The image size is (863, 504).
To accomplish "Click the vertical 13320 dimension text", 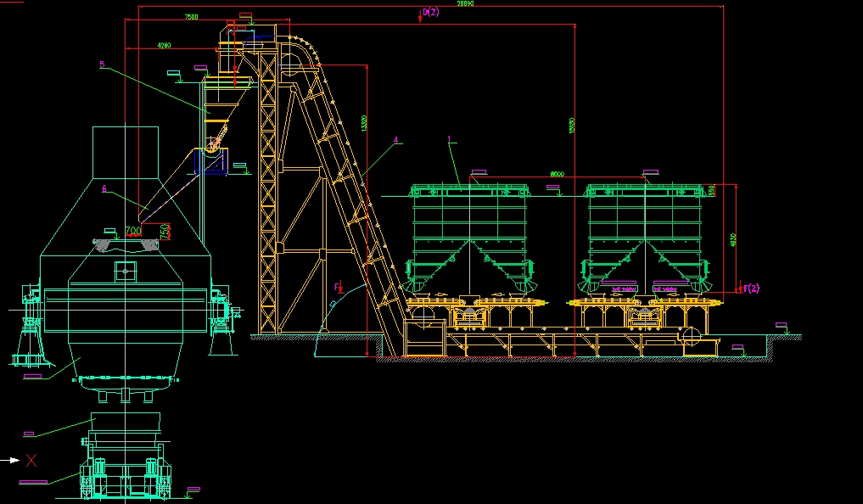I will (x=364, y=123).
